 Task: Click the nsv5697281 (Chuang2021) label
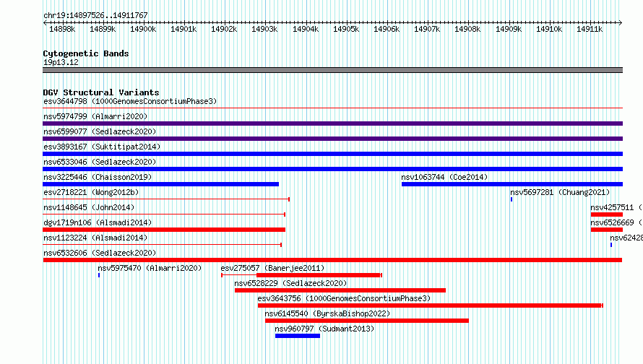(560, 192)
